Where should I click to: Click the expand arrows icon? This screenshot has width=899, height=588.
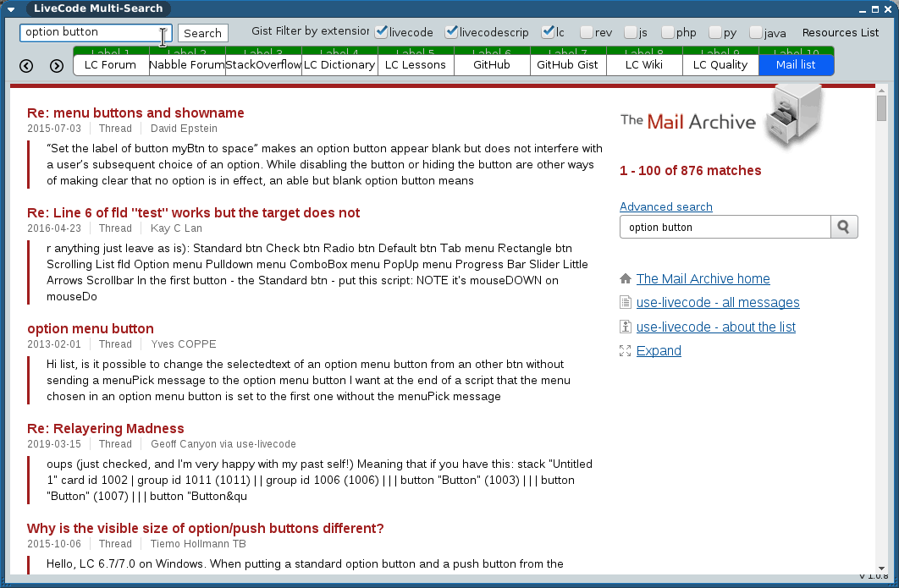[626, 351]
